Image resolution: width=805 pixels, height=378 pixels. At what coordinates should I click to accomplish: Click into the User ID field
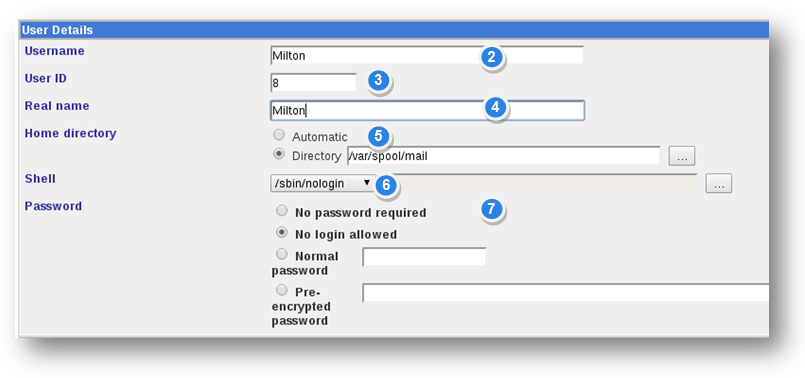[313, 82]
